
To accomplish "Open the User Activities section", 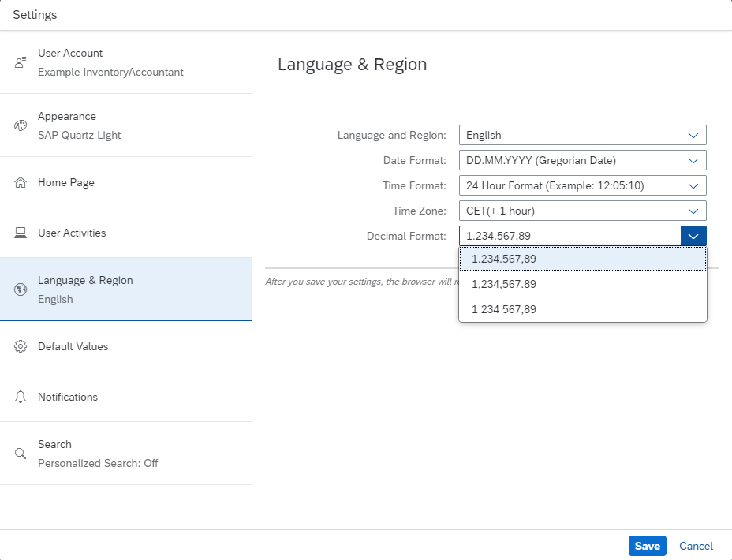I will pyautogui.click(x=126, y=233).
